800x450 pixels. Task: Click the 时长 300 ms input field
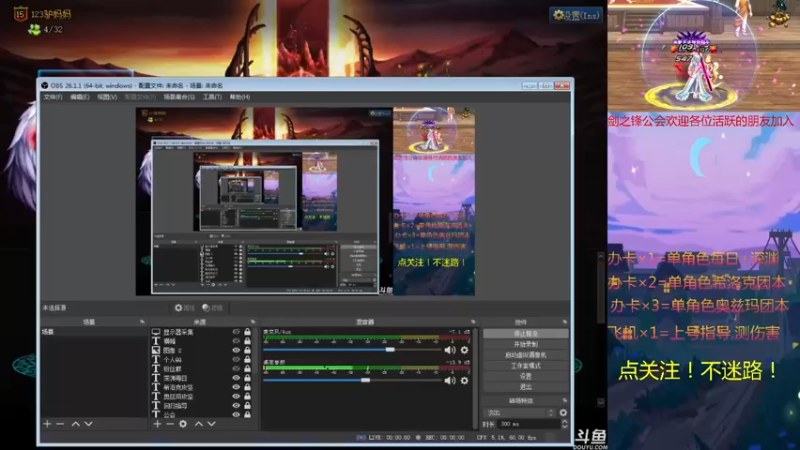(x=529, y=424)
